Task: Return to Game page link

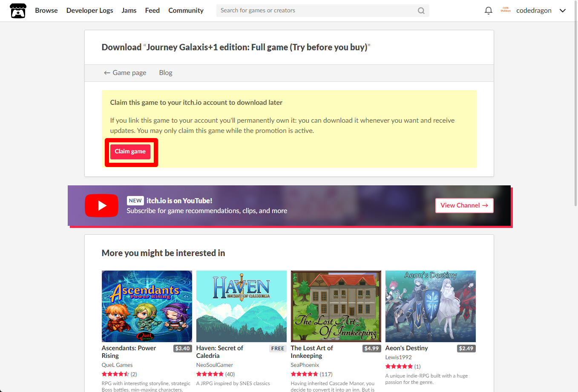Action: pyautogui.click(x=125, y=73)
